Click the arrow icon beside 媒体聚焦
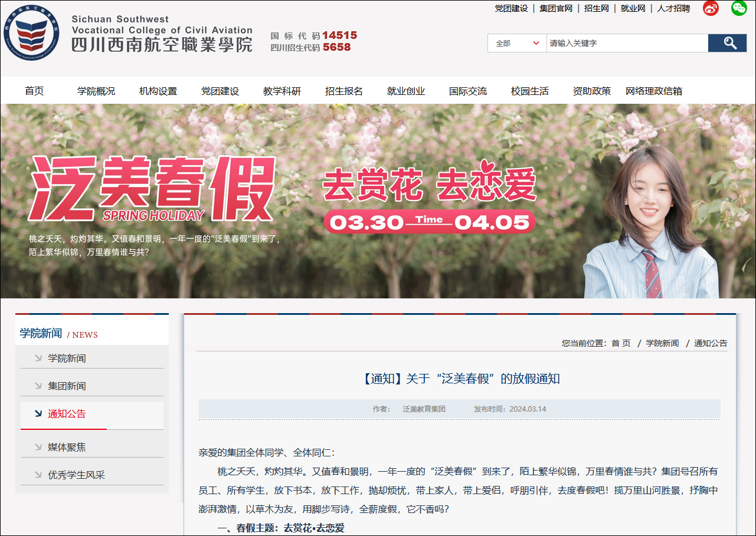 coord(38,447)
